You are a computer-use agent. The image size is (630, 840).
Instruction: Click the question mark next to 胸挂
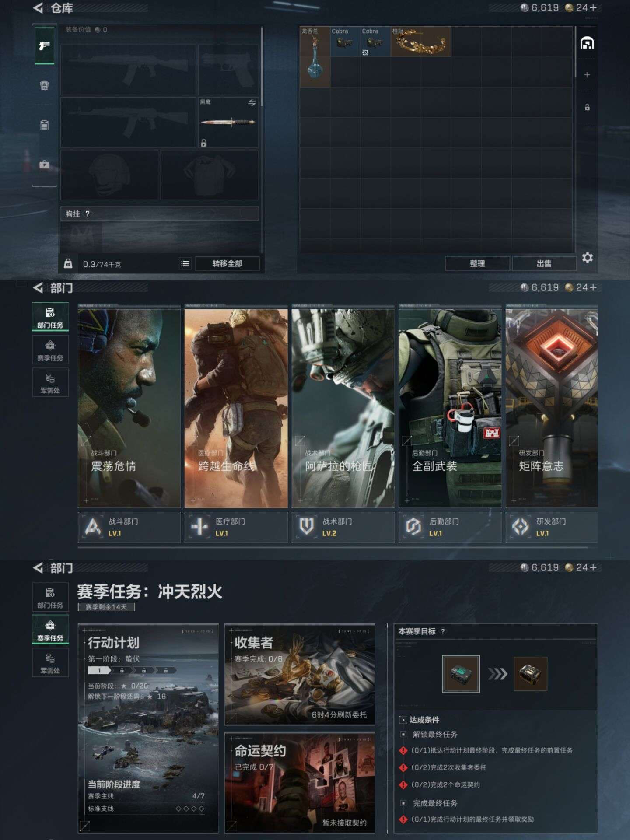point(87,213)
